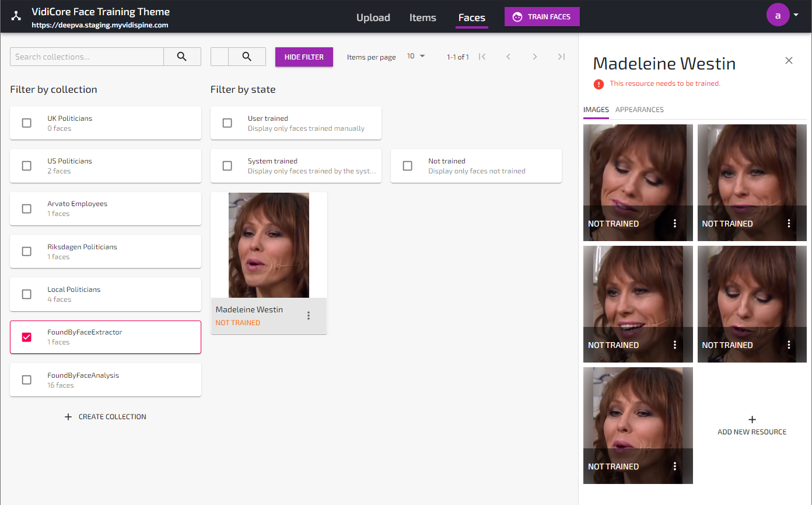Screen dimensions: 812x505
Task: Jump to last page icon
Action: (x=561, y=57)
